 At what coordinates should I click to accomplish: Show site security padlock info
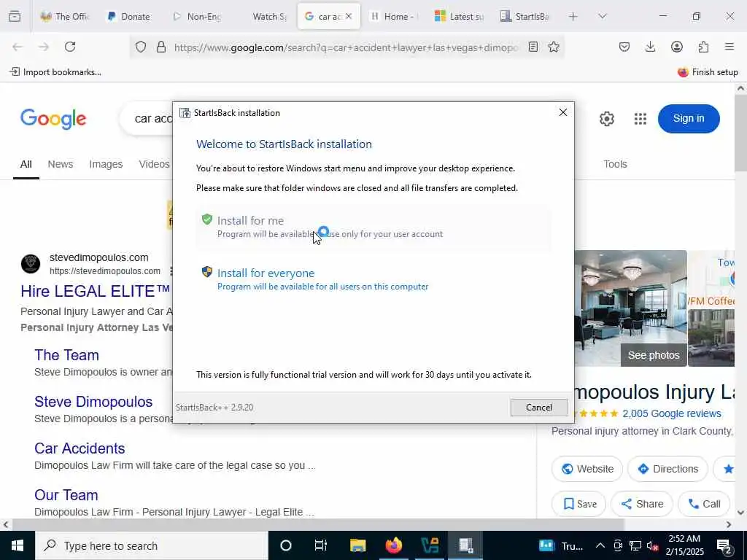(161, 47)
